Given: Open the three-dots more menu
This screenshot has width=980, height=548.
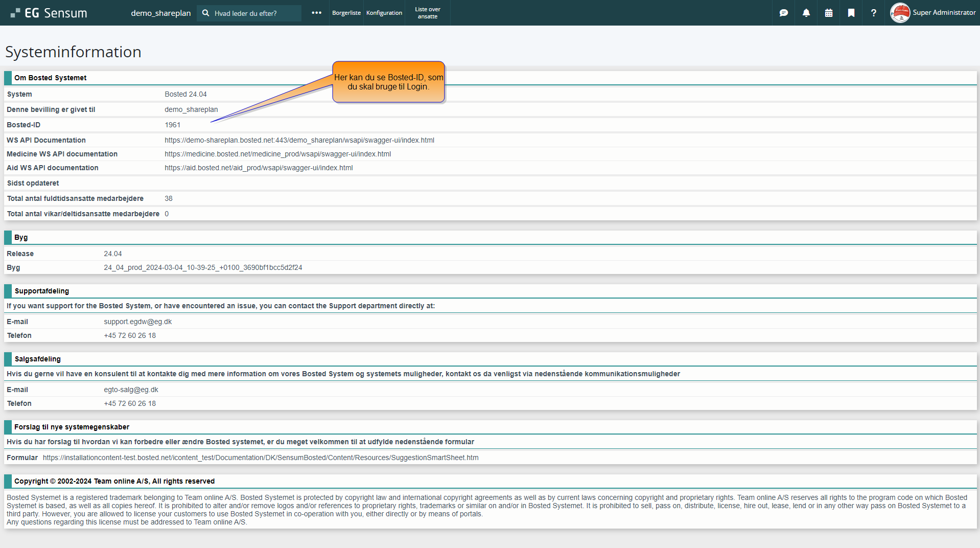Looking at the screenshot, I should click(x=316, y=13).
